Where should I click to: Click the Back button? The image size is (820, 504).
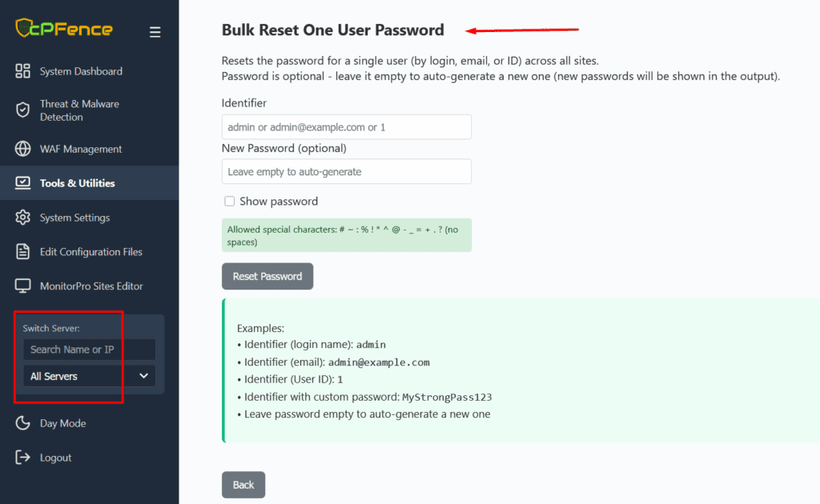[243, 485]
